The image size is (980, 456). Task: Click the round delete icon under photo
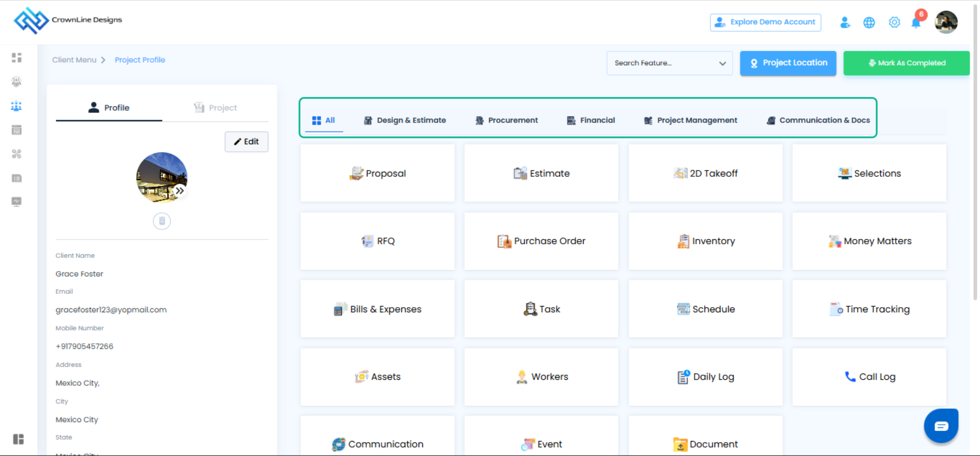(162, 221)
